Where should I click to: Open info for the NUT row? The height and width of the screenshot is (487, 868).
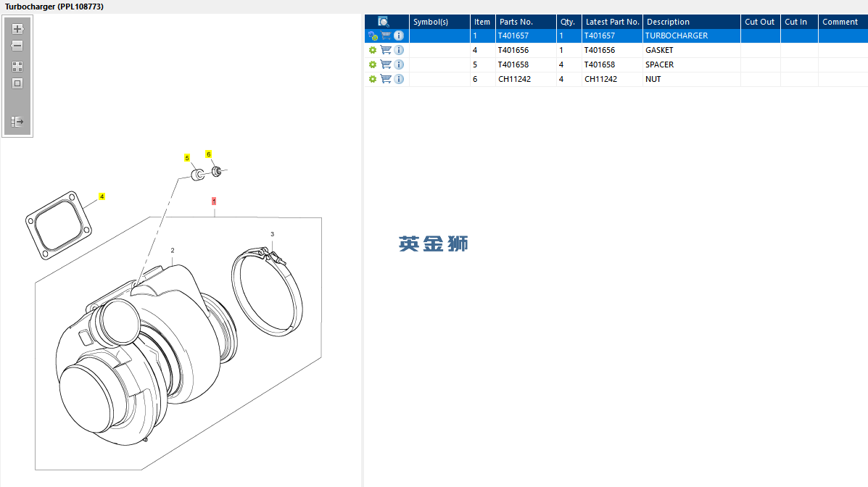click(399, 78)
